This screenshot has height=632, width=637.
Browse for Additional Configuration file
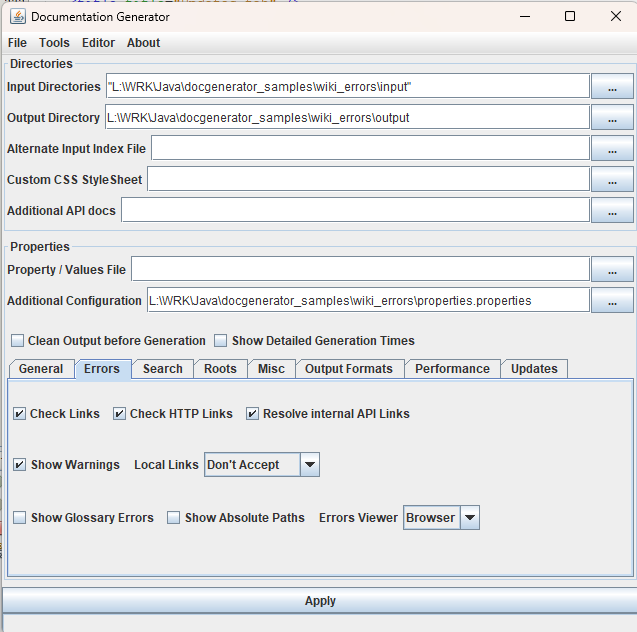[x=612, y=300]
